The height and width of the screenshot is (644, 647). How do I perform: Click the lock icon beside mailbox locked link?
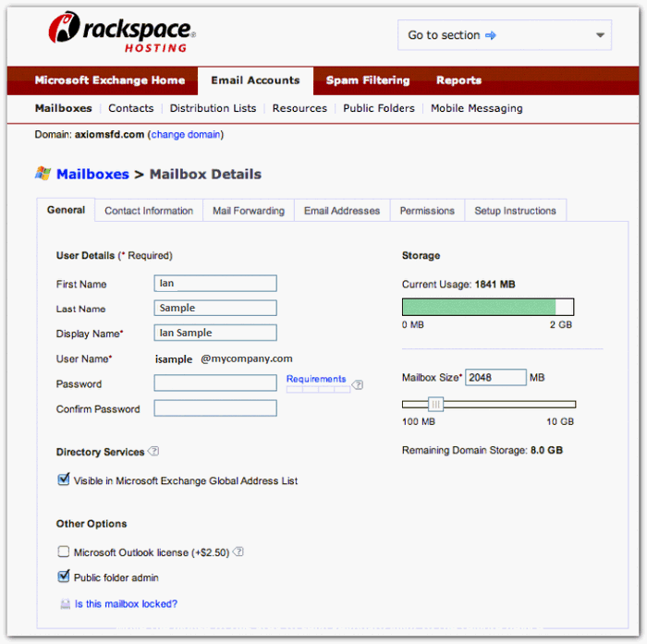(x=65, y=604)
